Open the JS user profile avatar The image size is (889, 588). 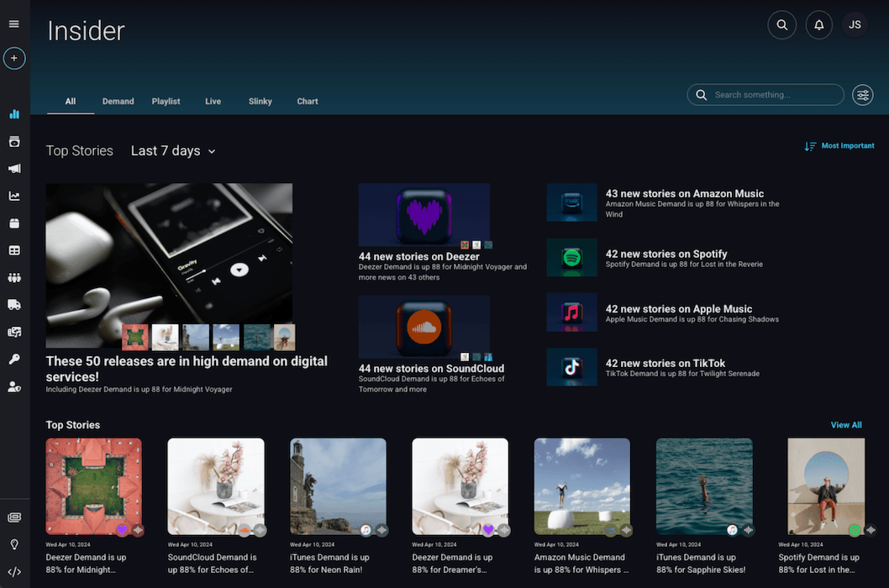pyautogui.click(x=855, y=25)
